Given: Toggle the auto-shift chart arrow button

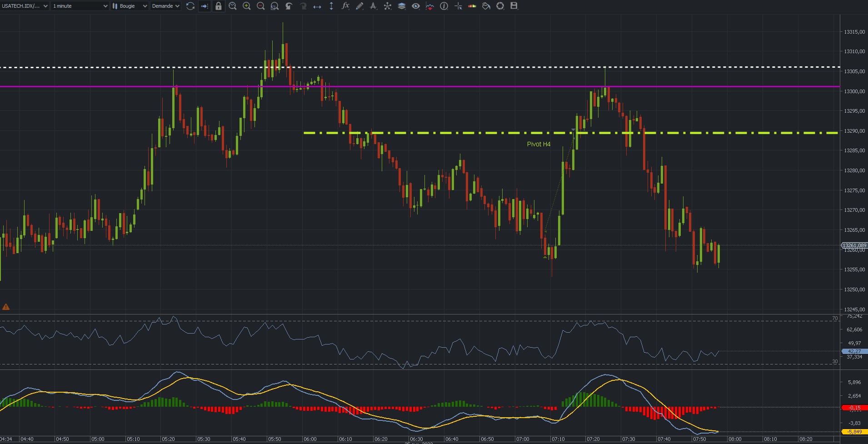Looking at the screenshot, I should pos(205,6).
